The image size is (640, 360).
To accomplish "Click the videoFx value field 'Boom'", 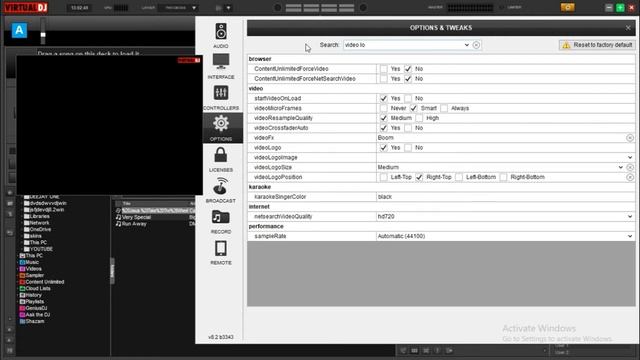I will tap(500, 138).
